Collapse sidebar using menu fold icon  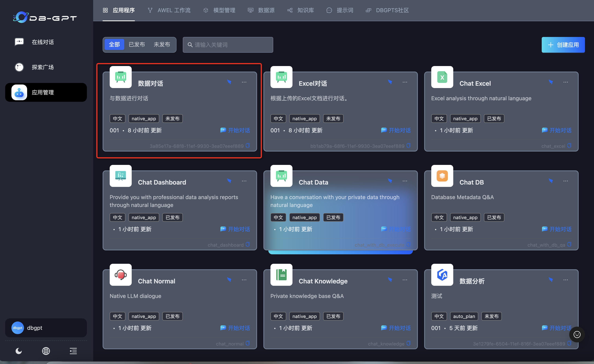click(73, 351)
